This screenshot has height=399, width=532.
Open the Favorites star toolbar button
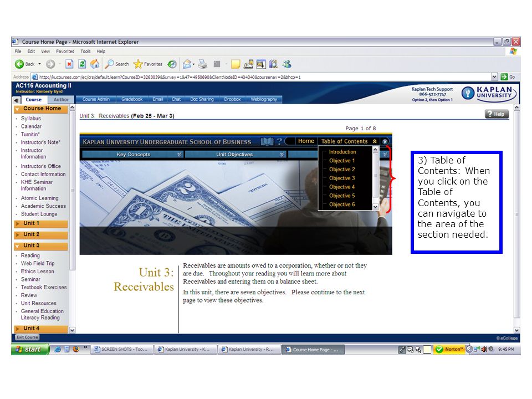click(148, 64)
